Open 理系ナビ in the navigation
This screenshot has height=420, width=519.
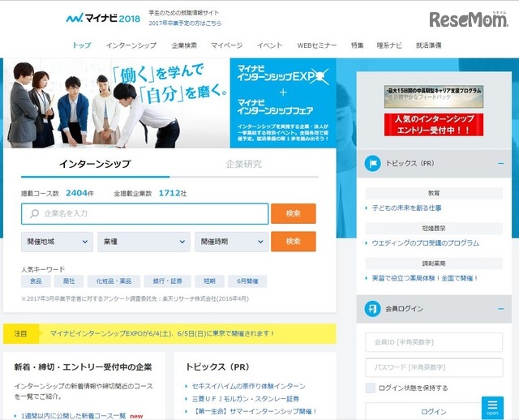(x=389, y=45)
